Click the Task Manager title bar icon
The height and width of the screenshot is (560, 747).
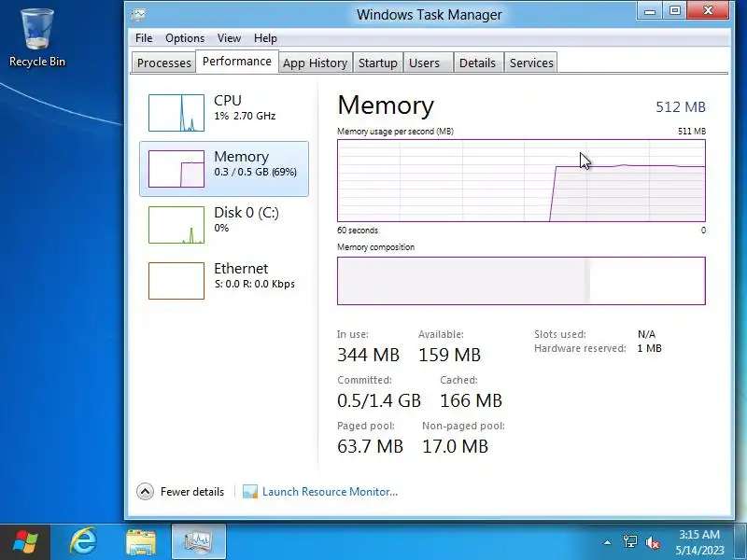[x=138, y=14]
